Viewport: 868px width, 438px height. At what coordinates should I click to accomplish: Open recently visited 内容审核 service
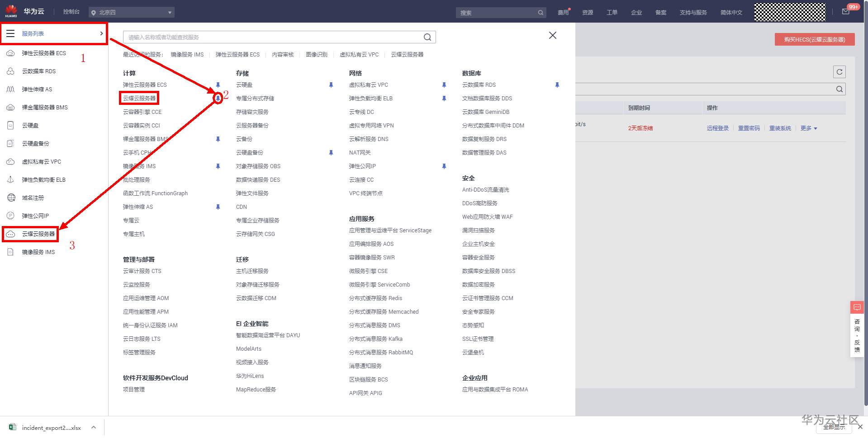point(283,55)
